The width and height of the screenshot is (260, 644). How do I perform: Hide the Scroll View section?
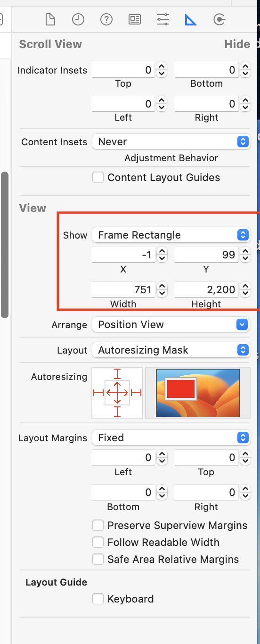pyautogui.click(x=237, y=44)
